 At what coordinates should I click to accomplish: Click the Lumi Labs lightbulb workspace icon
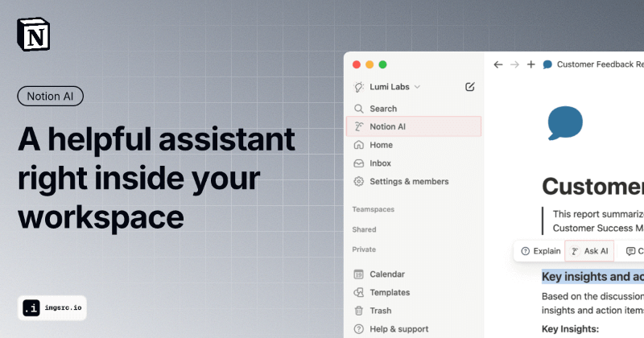(x=358, y=87)
